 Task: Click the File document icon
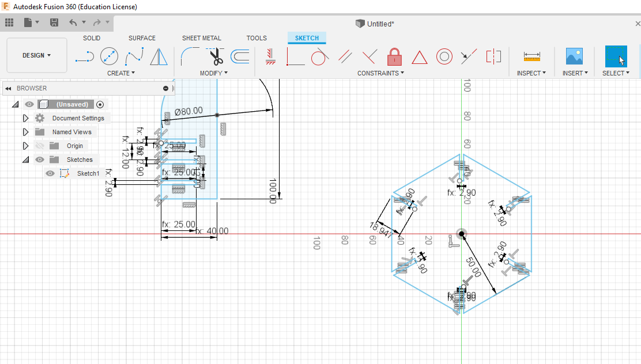click(28, 22)
